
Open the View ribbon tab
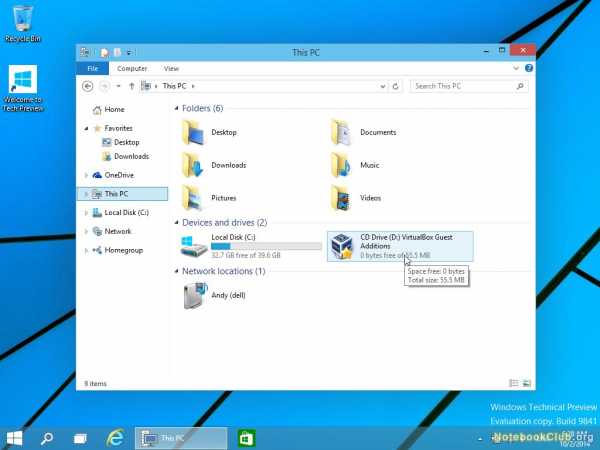coord(171,68)
